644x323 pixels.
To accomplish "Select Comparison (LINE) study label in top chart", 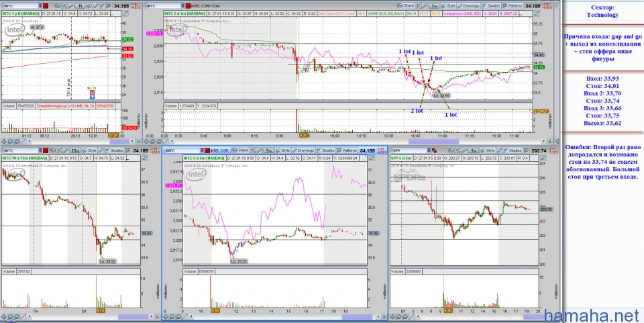I will pyautogui.click(x=462, y=13).
